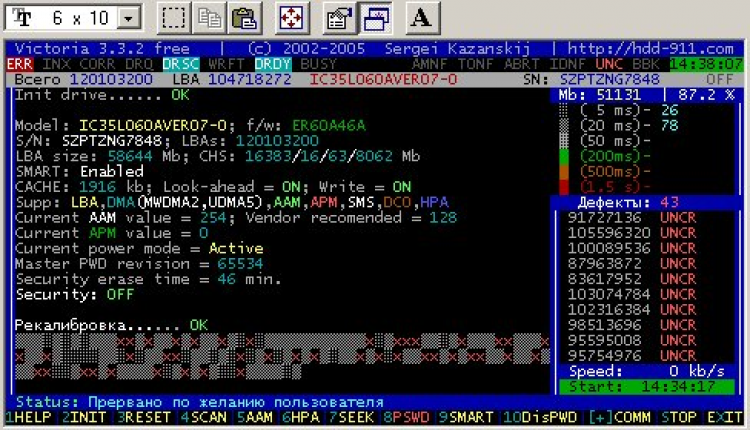Click the http://hdd-911.com link
The image size is (750, 430).
pos(651,49)
